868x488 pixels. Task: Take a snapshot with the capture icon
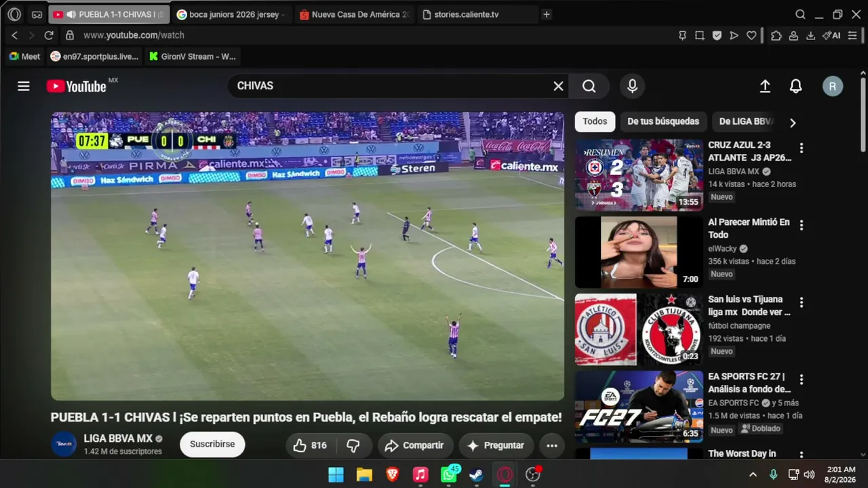(x=700, y=35)
